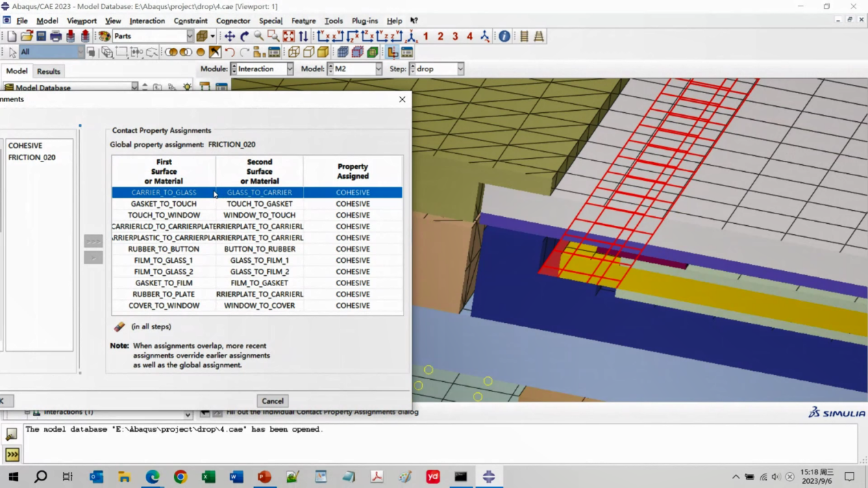
Task: Open the Model Database tree dropdown
Action: [134, 87]
